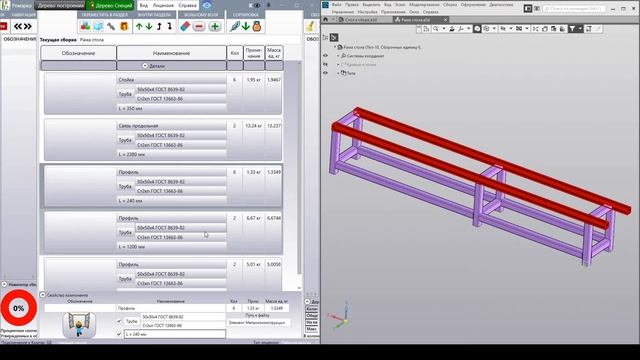Viewport: 640px width, 360px height.
Task: Click black move-to-top arrow icon
Action: coord(159,26)
